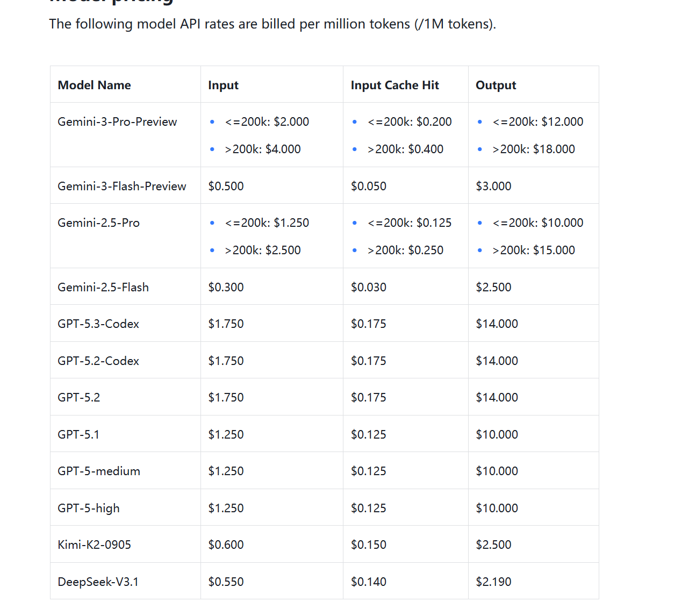Image resolution: width=696 pixels, height=616 pixels.
Task: Select the Gemini-2.5-Pro row label
Action: click(x=98, y=223)
